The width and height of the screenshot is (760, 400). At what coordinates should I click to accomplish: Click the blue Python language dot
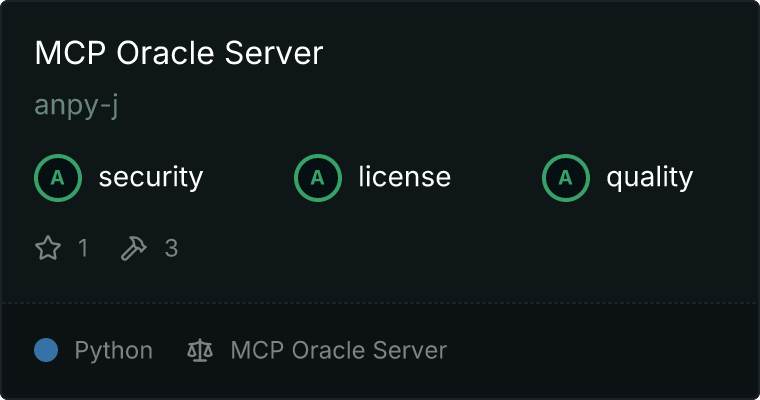tap(46, 350)
